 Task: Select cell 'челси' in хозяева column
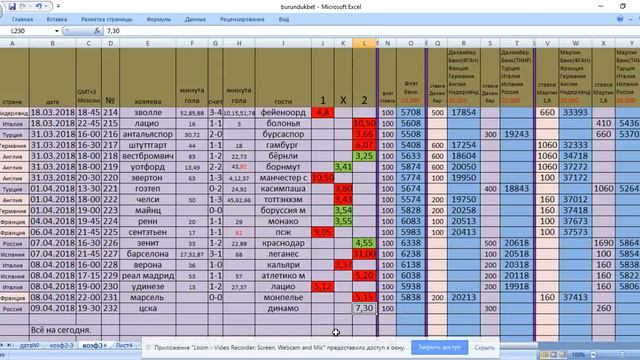pos(148,199)
